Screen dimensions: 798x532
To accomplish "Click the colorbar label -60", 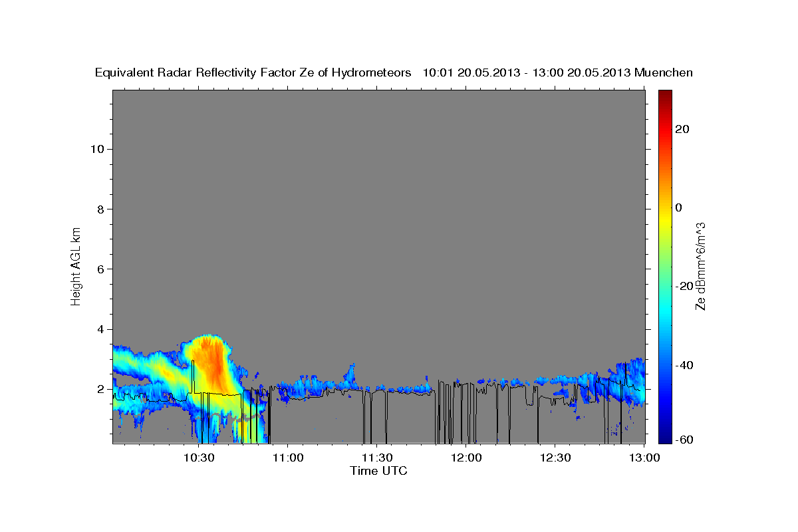I will (x=684, y=439).
